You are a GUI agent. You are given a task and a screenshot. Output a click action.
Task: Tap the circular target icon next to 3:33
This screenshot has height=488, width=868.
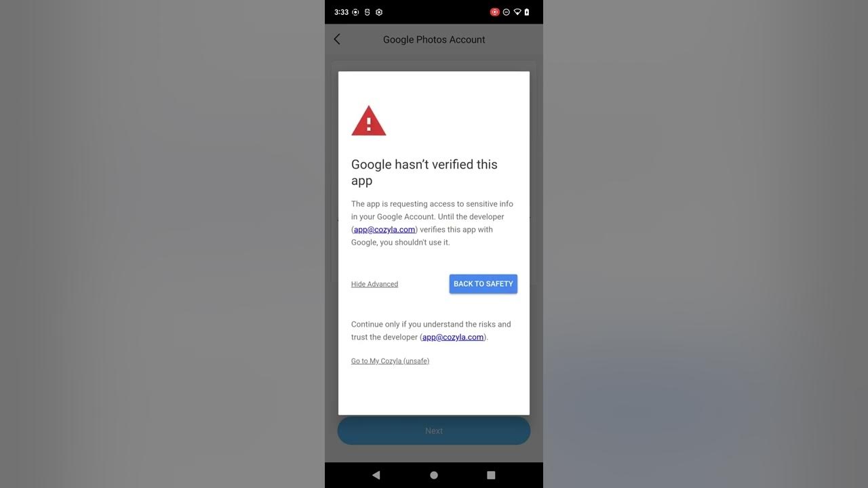[355, 12]
